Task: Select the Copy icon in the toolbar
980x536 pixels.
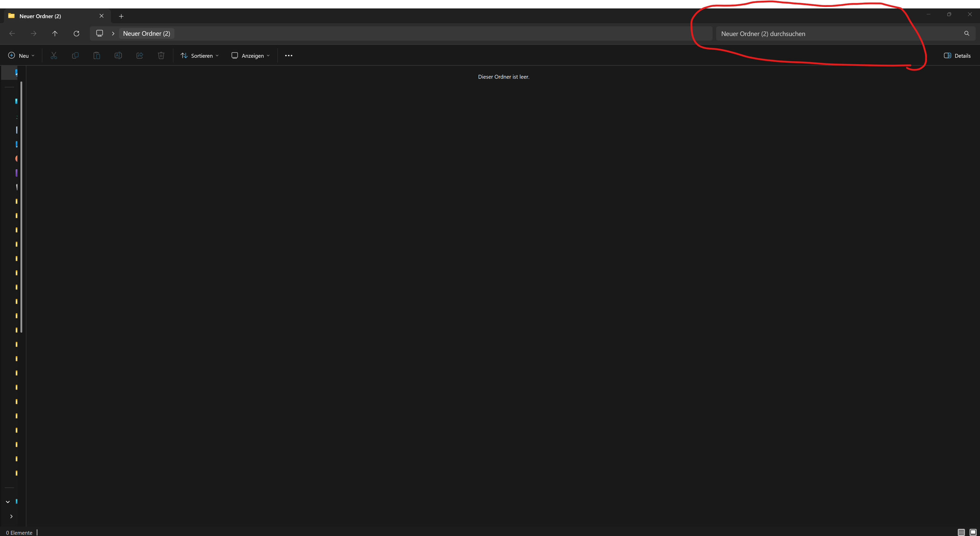Action: click(75, 55)
